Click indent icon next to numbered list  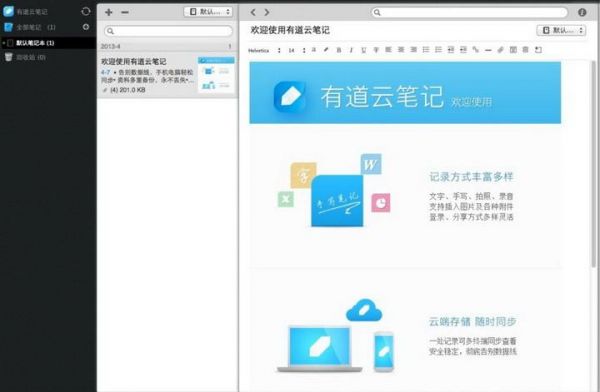[x=451, y=50]
